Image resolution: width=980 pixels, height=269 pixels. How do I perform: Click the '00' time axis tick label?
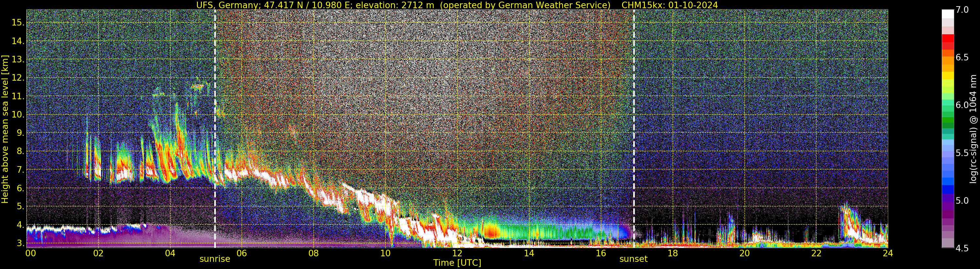[30, 253]
